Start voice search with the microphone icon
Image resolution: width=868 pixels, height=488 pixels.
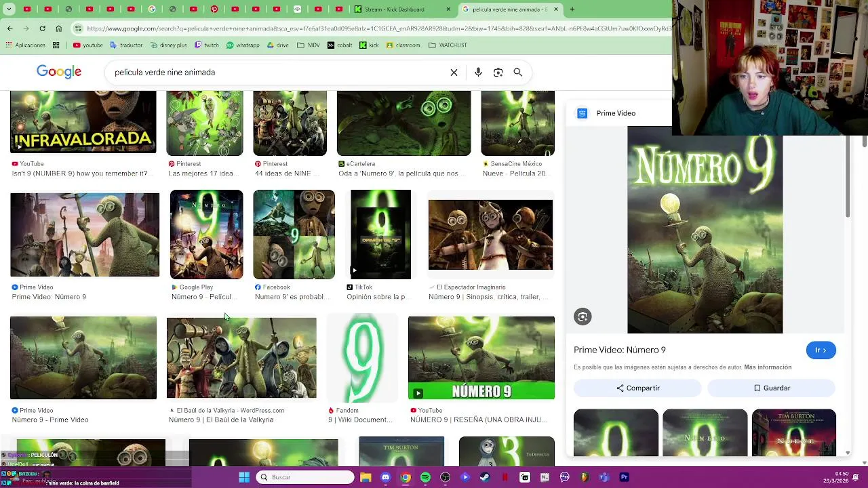point(478,73)
